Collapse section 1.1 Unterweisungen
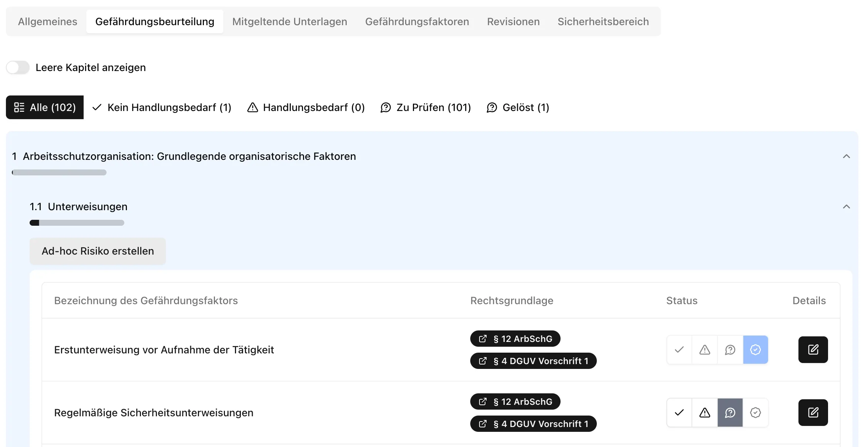 coord(847,206)
